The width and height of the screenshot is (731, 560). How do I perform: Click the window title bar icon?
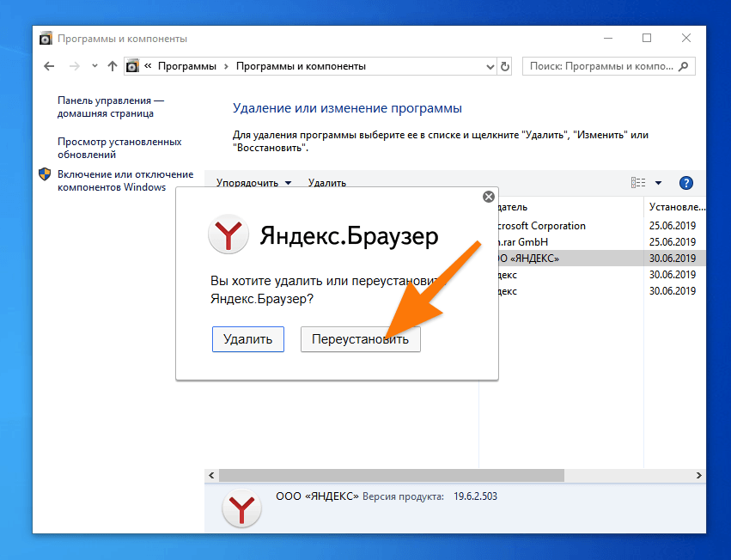(x=46, y=39)
